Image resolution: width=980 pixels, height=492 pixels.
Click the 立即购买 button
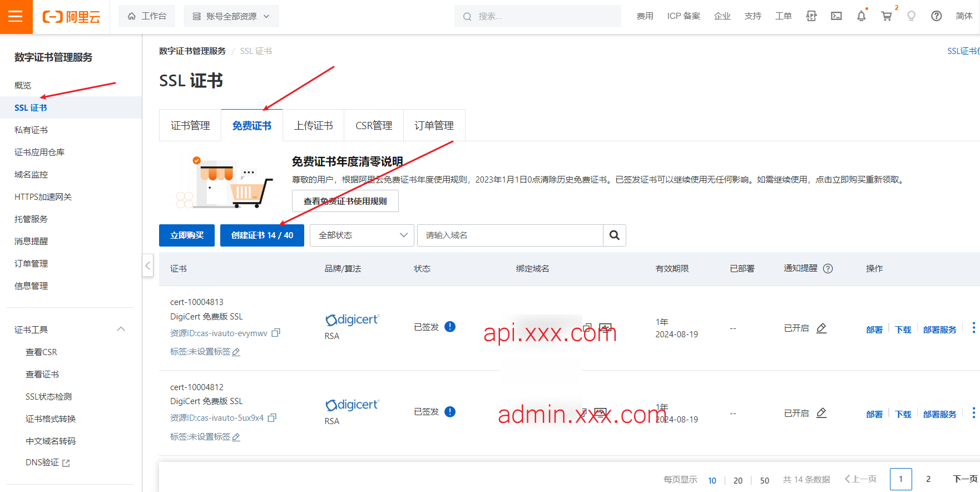(187, 235)
